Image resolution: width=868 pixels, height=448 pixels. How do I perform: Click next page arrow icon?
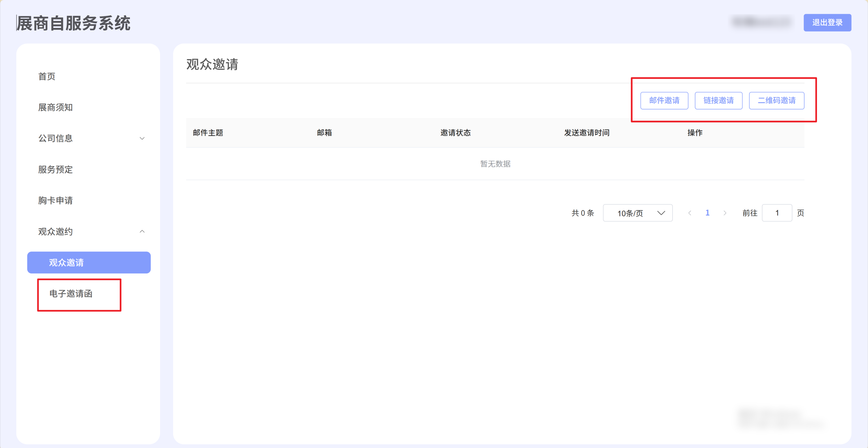point(725,213)
